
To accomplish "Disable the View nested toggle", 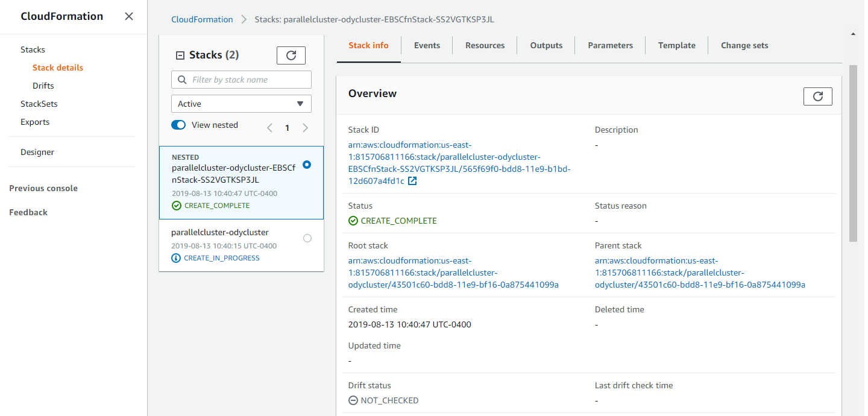I will [x=178, y=125].
